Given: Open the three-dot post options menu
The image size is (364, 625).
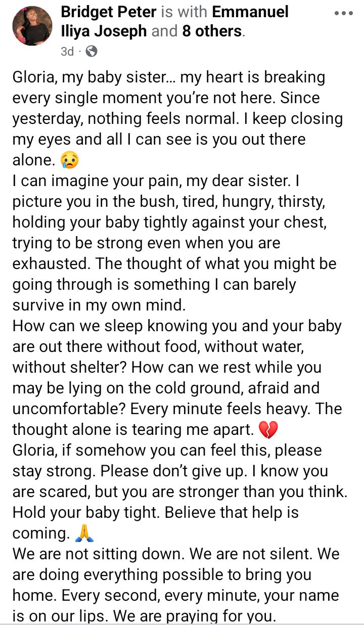Looking at the screenshot, I should (344, 14).
